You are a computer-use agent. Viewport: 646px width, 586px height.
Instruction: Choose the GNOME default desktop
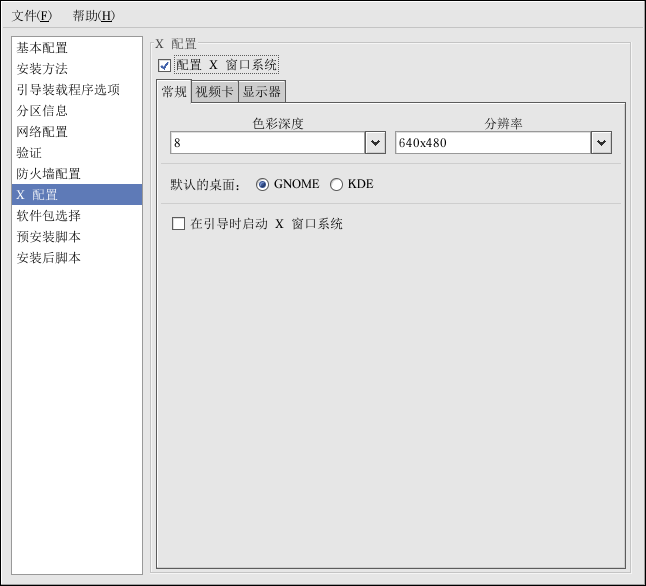(x=263, y=184)
